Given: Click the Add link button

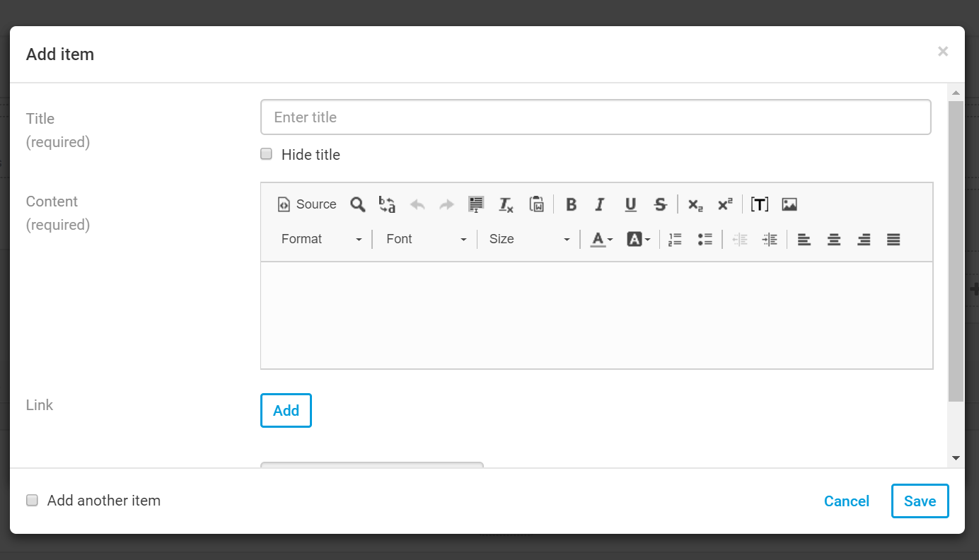Looking at the screenshot, I should tap(286, 411).
